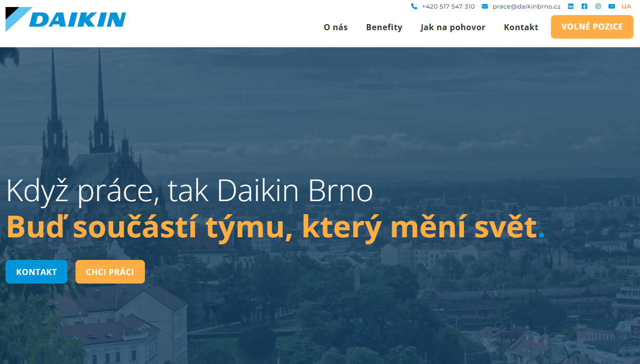Click the headline Když práce, tak Daikin Brno

click(x=190, y=191)
